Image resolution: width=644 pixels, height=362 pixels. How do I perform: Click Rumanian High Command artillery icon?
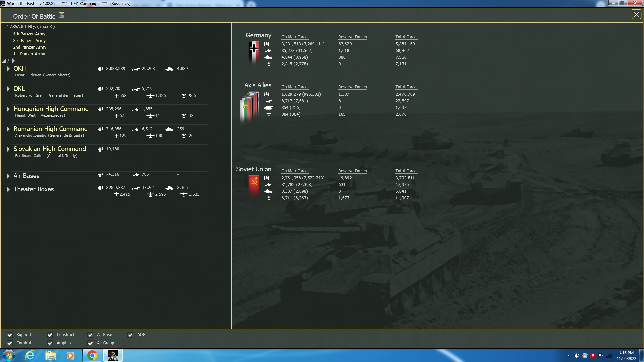[136, 129]
